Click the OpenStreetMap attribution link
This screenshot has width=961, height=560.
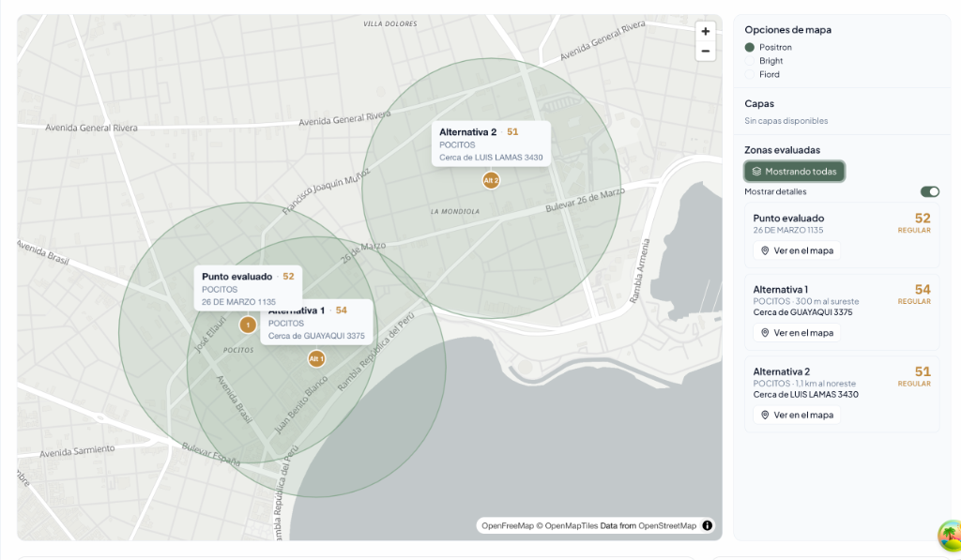point(667,525)
